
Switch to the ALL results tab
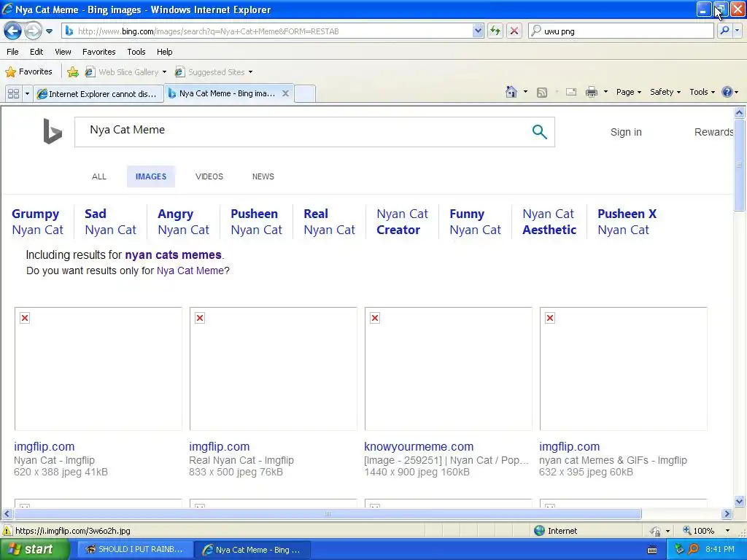[x=99, y=176]
